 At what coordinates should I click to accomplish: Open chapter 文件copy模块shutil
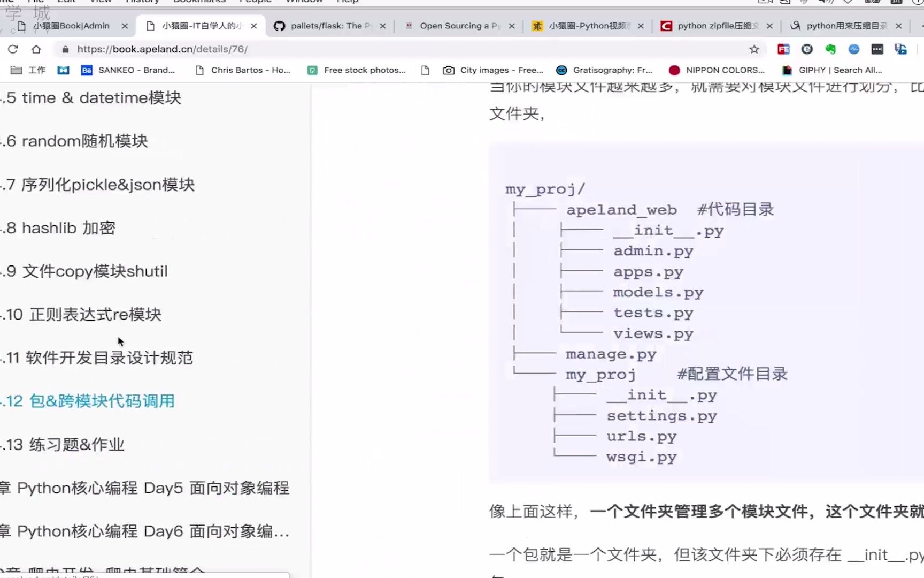[84, 271]
